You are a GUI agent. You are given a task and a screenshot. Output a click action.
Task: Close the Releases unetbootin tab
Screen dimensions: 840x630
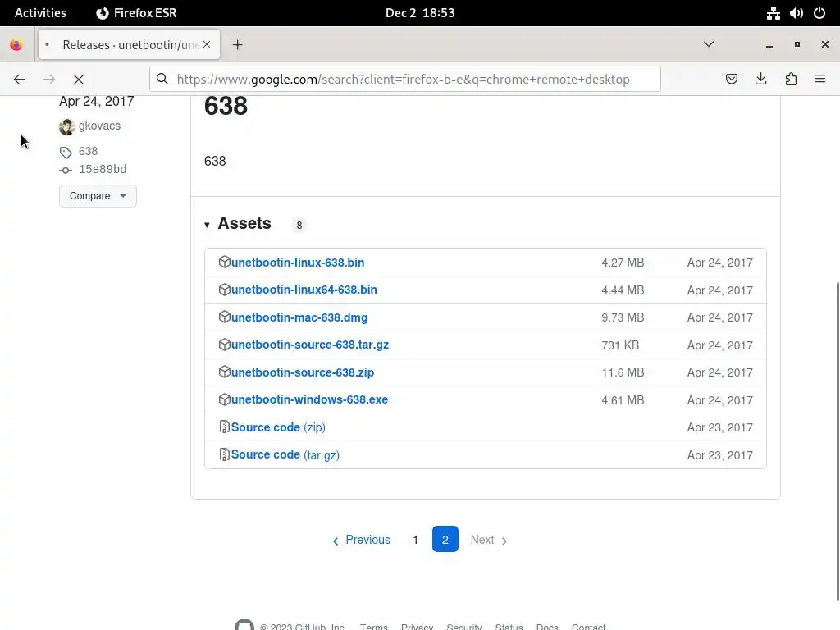click(x=207, y=44)
